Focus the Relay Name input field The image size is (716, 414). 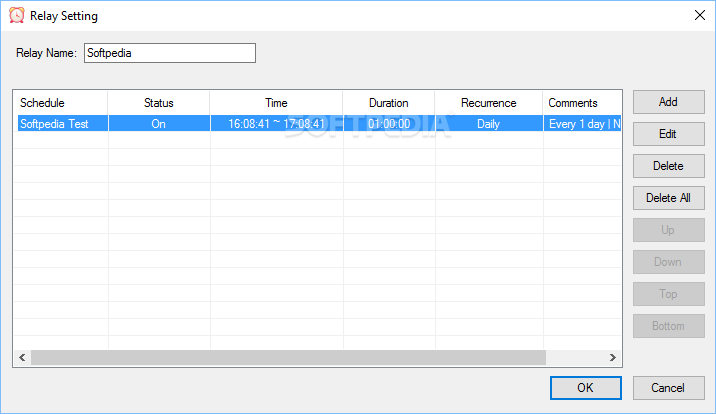pyautogui.click(x=170, y=53)
